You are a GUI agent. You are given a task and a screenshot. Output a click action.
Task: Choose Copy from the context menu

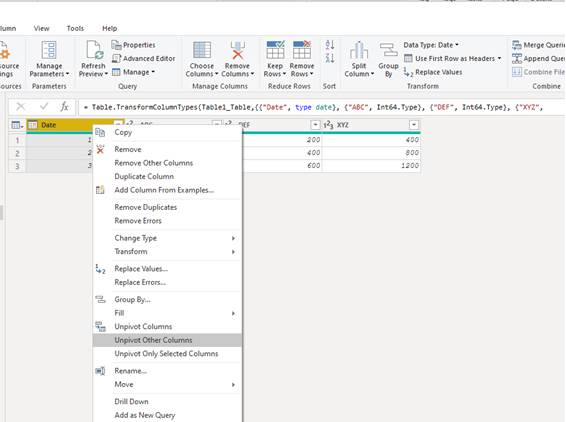167,132
